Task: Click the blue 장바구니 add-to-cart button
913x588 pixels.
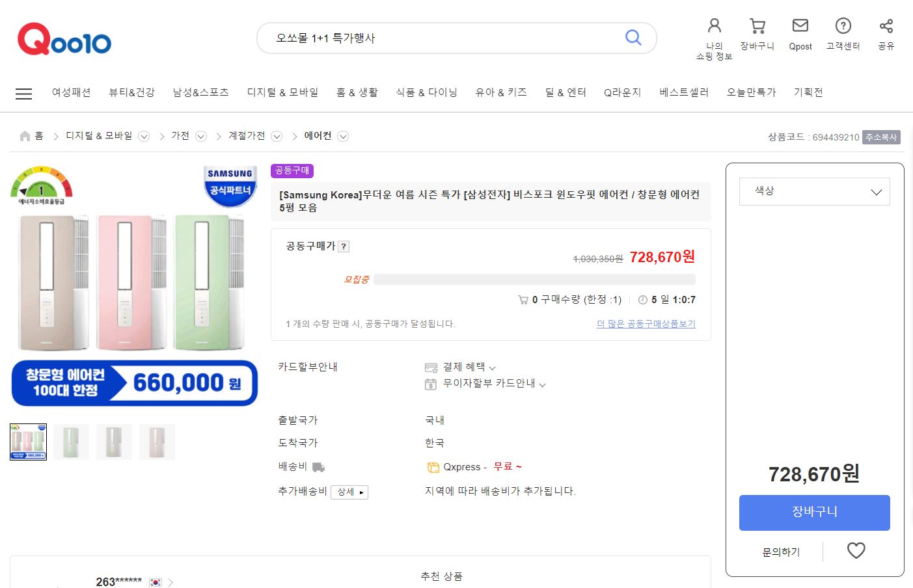Action: (x=814, y=513)
